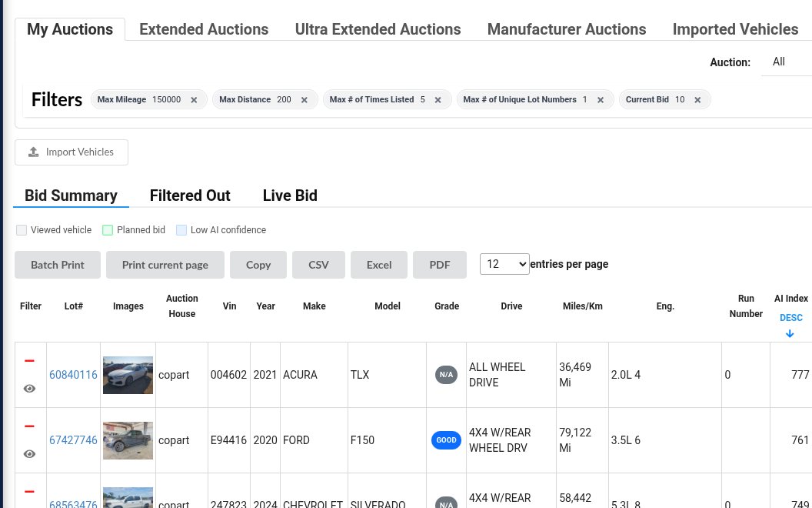This screenshot has width=812, height=508.
Task: Click the red minus icon for the Chevrolet Silverado row
Action: [29, 491]
